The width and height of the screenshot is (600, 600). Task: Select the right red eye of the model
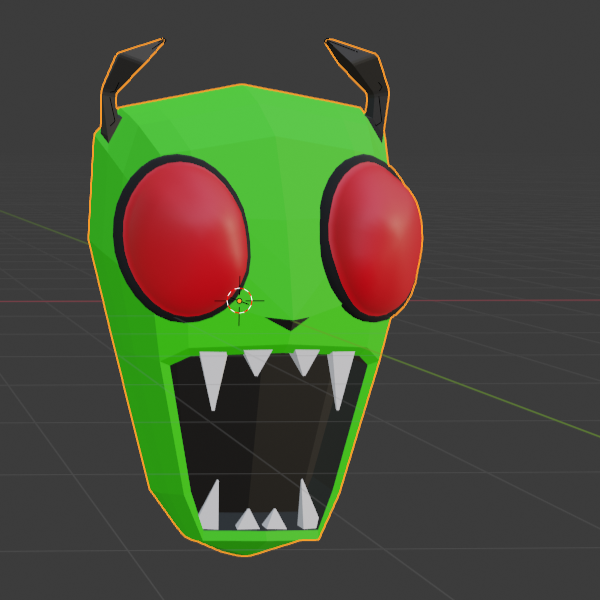point(375,238)
